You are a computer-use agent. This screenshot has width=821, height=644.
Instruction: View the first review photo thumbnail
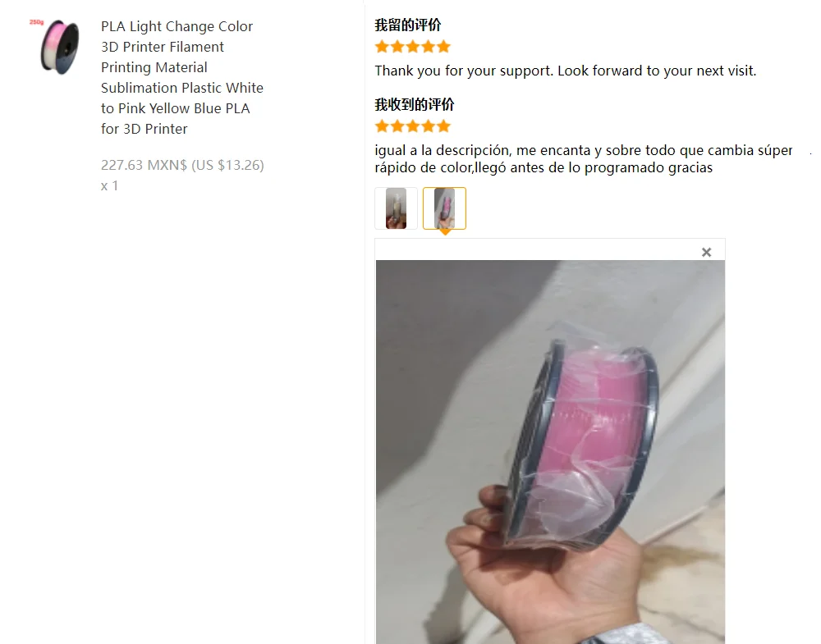click(x=397, y=208)
